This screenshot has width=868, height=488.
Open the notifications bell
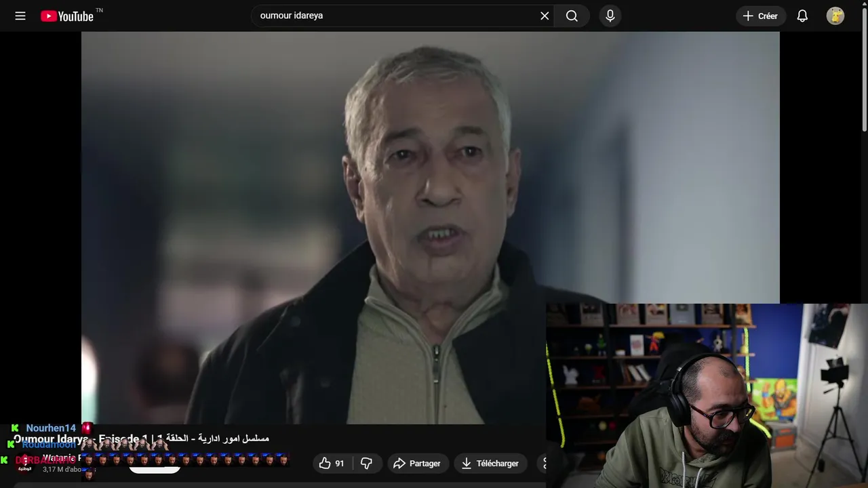(x=802, y=16)
